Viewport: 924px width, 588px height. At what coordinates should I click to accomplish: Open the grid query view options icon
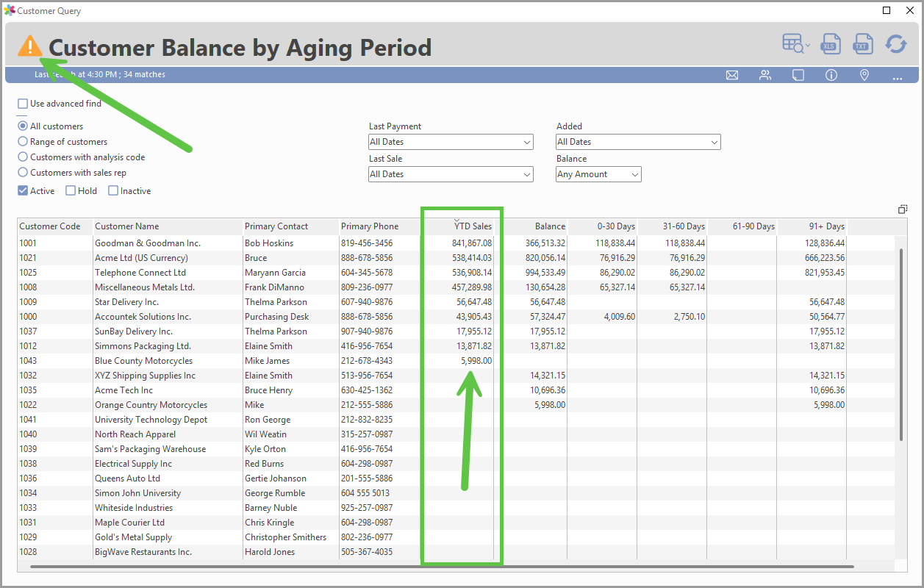coord(793,44)
